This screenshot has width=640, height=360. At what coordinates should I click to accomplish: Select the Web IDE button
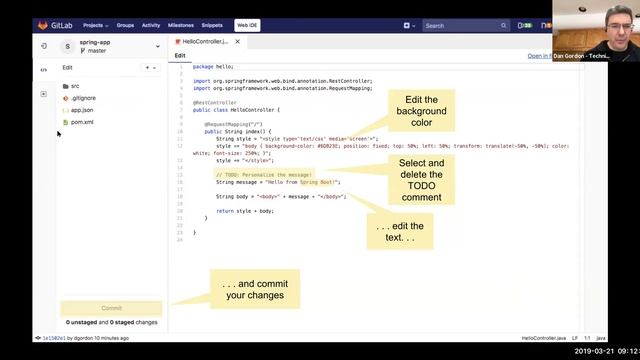click(247, 25)
